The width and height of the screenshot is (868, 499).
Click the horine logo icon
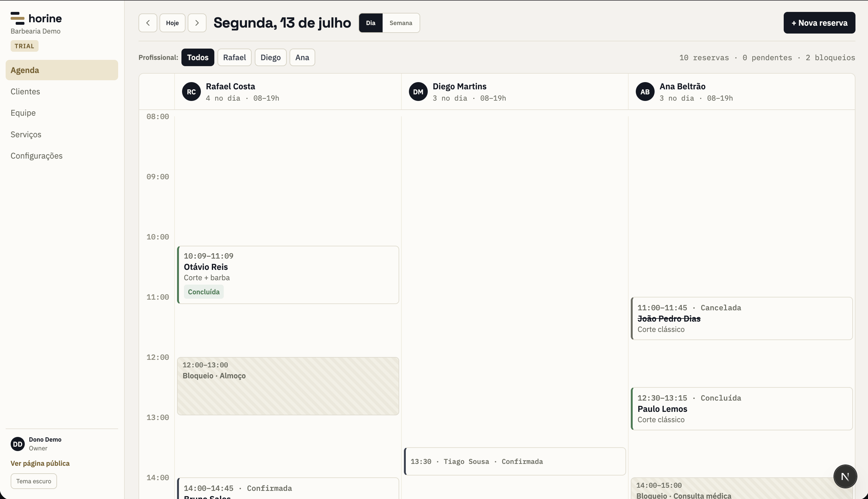[18, 18]
